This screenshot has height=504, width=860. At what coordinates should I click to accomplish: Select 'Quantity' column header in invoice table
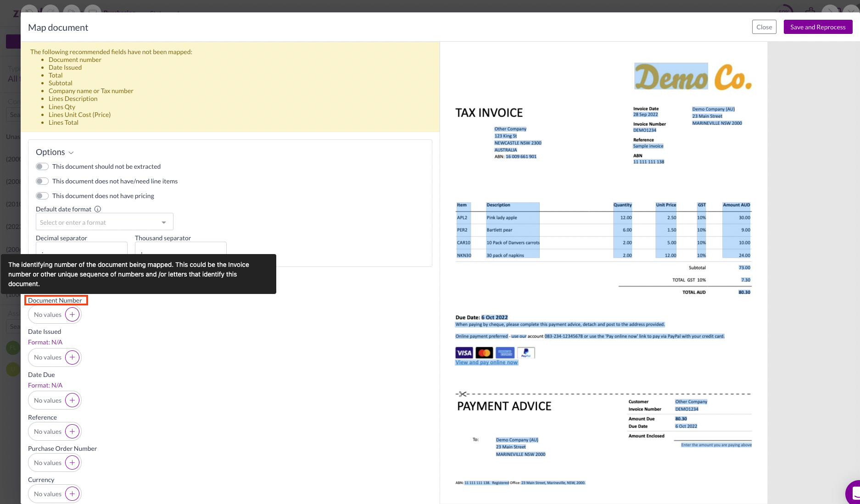622,205
